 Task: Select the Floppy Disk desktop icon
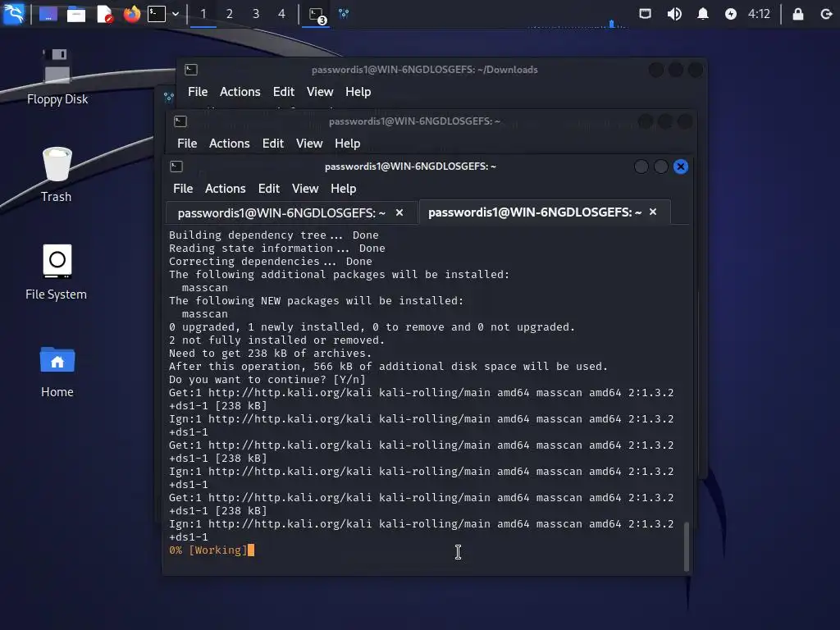[57, 77]
